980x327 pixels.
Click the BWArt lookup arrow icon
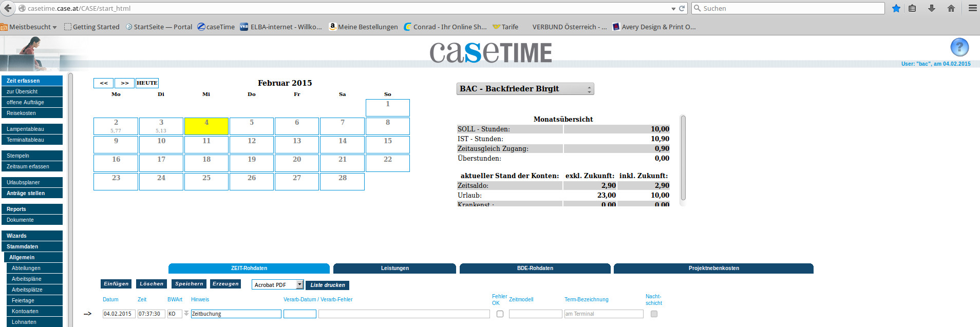186,314
